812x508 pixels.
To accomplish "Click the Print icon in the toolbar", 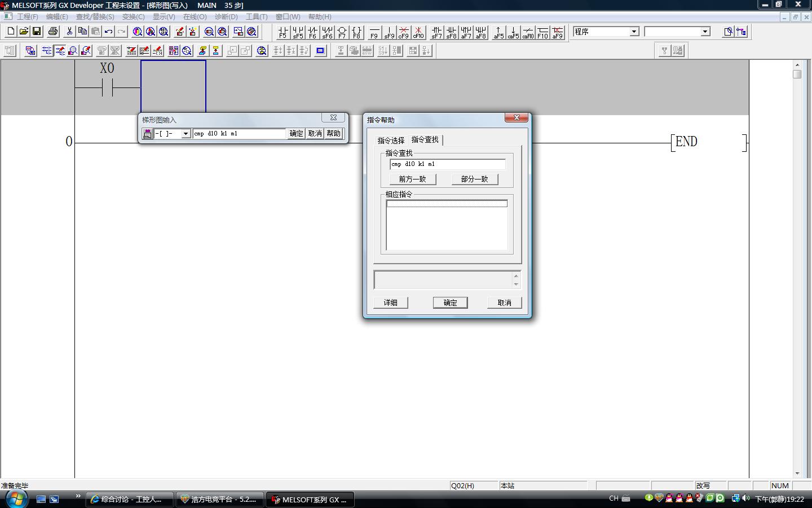I will [x=53, y=32].
